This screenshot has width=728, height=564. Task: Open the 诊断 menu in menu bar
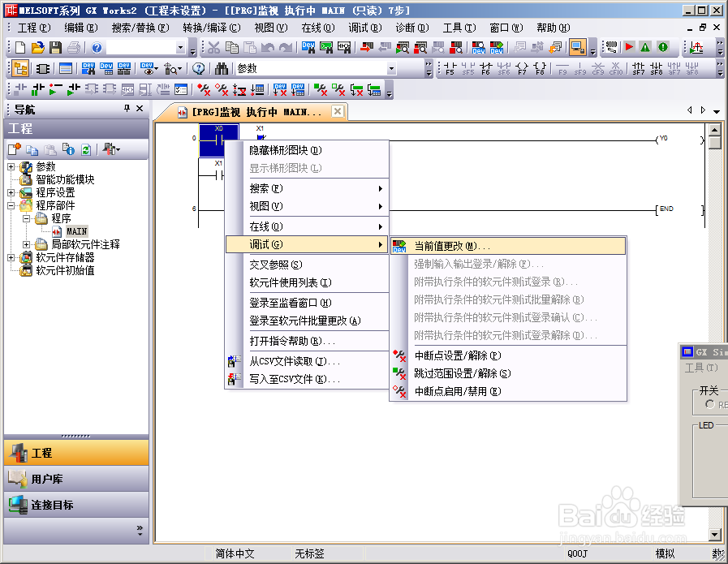[x=412, y=28]
